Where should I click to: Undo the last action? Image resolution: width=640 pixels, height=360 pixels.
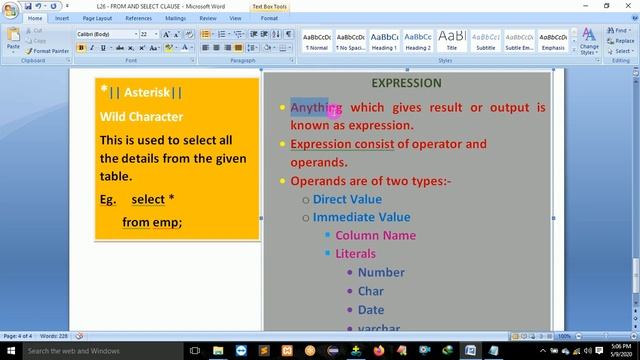click(x=38, y=6)
